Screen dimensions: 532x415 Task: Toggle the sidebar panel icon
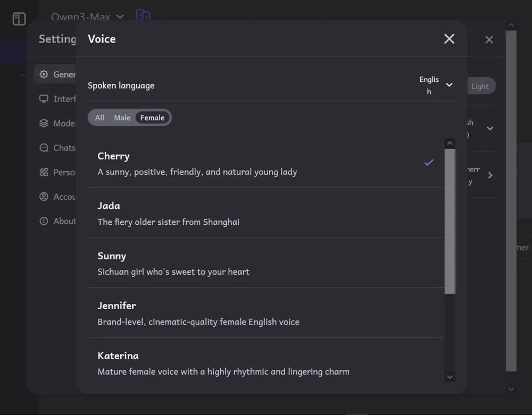pos(19,19)
